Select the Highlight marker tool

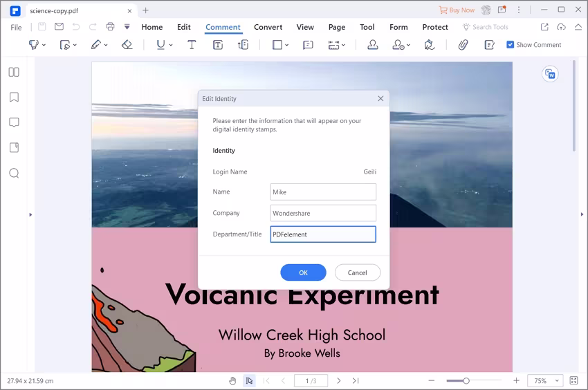point(34,45)
